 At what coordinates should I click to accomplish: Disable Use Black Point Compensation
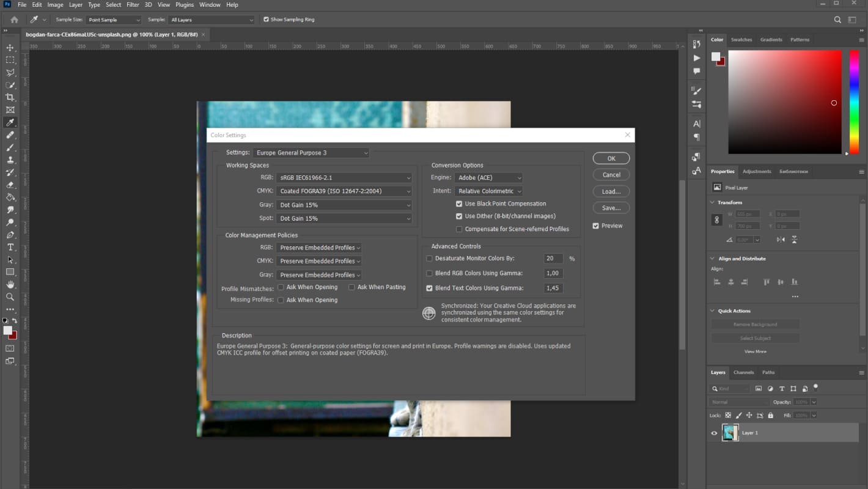459,204
